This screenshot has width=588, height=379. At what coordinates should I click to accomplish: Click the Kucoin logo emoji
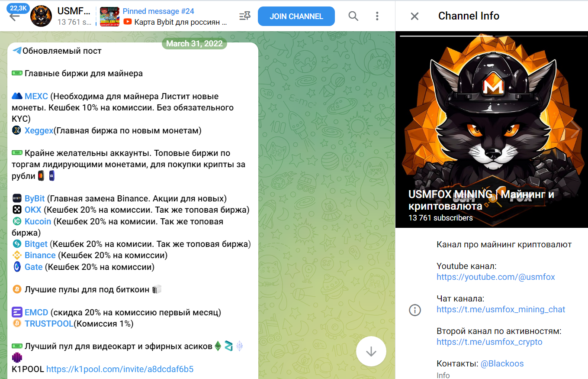pyautogui.click(x=17, y=221)
